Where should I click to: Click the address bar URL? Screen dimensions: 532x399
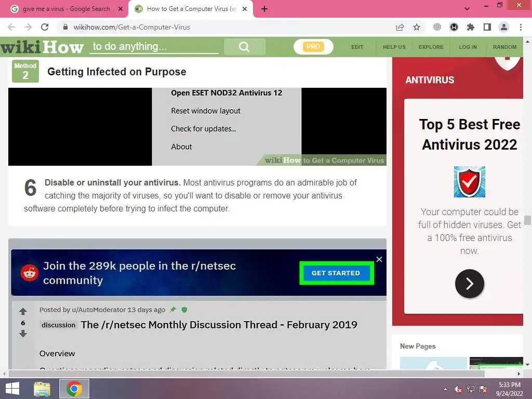131,27
